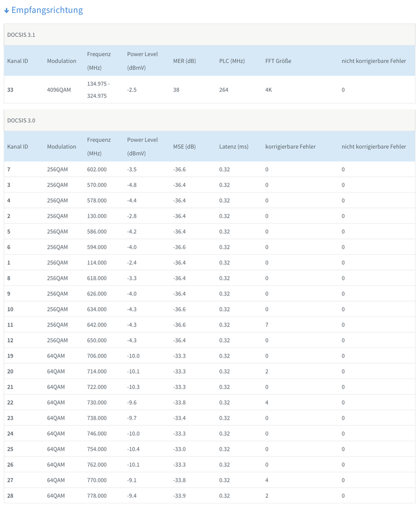Select the DOCSIS 3.0 table title
The image size is (420, 509).
tap(21, 120)
